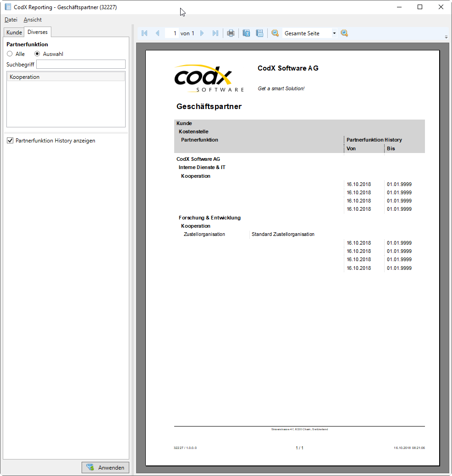This screenshot has width=452, height=476.
Task: Save the report using the disk icon
Action: click(246, 33)
